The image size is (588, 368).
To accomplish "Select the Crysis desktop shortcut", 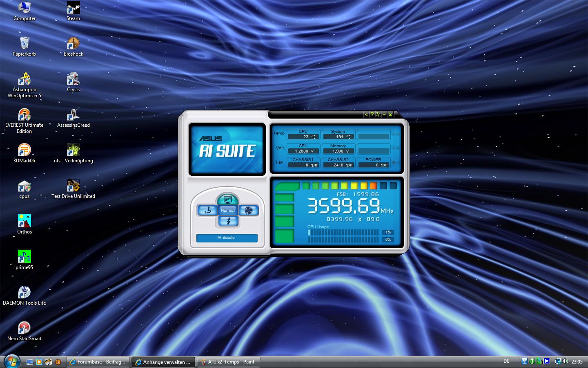I will pyautogui.click(x=73, y=82).
